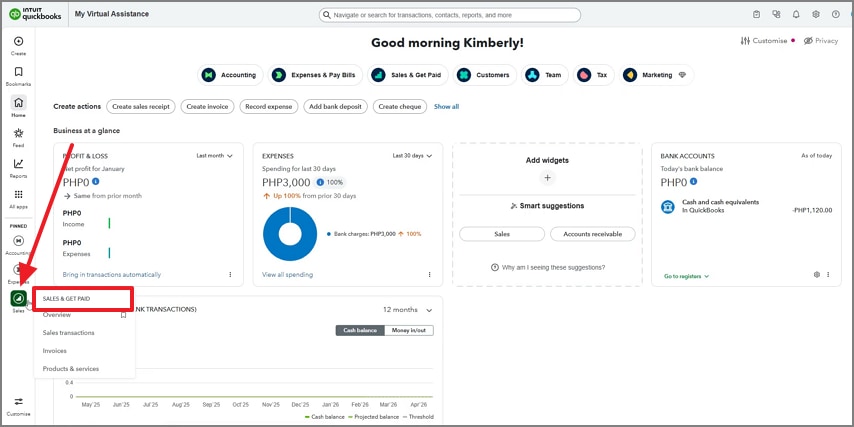Open Bank Accounts widget three-dot menu
Screen dimensions: 854x427
[x=828, y=274]
